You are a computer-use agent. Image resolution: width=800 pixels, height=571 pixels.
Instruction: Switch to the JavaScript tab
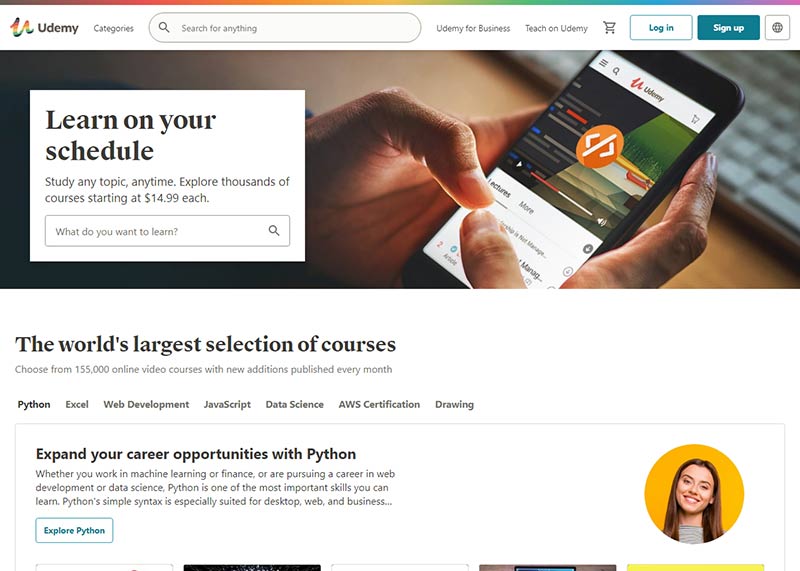coord(227,404)
